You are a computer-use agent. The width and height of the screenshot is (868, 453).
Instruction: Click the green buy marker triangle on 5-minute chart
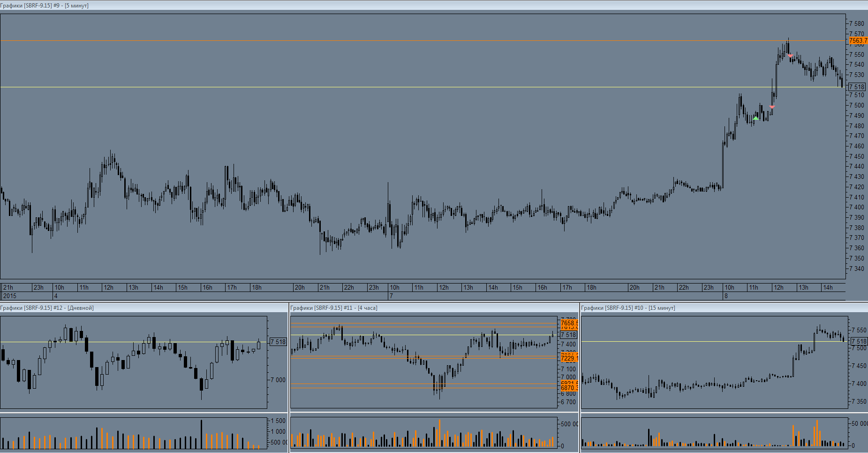[755, 119]
